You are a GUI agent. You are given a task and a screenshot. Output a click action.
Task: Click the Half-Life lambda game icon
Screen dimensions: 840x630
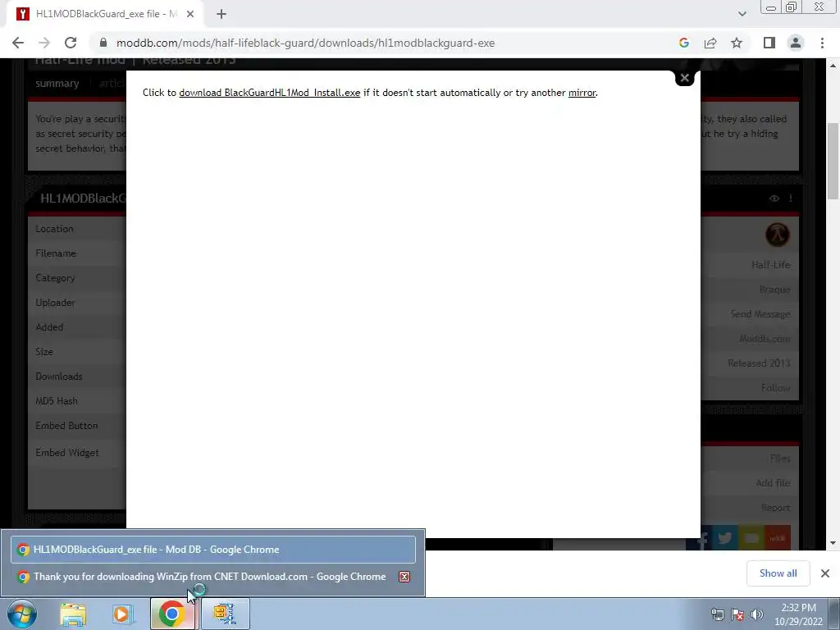(x=778, y=235)
